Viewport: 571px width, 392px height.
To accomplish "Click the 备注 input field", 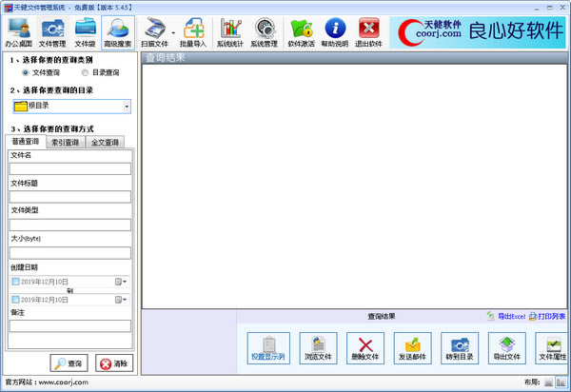I will click(69, 325).
